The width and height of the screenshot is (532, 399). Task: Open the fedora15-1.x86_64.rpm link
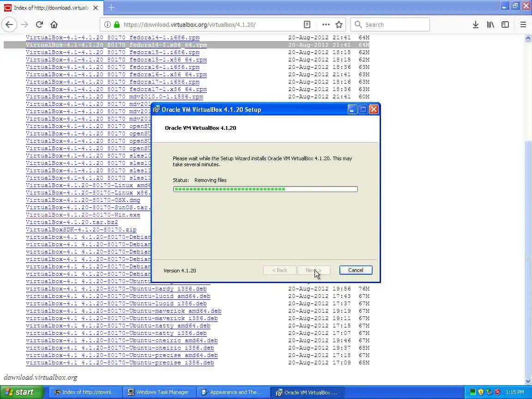pos(116,60)
